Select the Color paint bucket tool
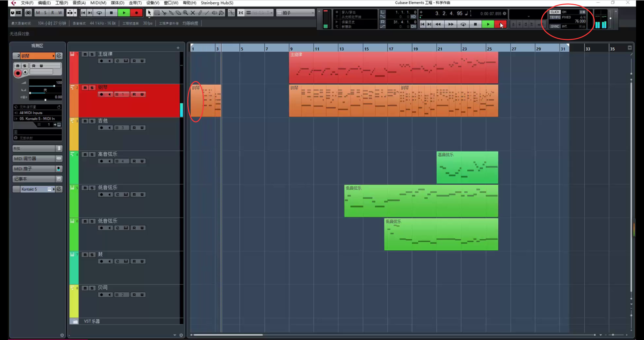 click(x=221, y=13)
